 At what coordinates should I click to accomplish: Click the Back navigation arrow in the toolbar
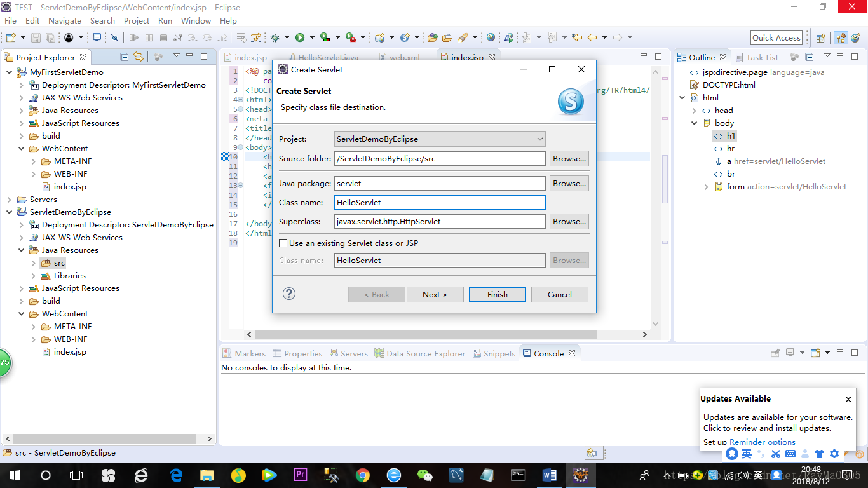pyautogui.click(x=592, y=37)
